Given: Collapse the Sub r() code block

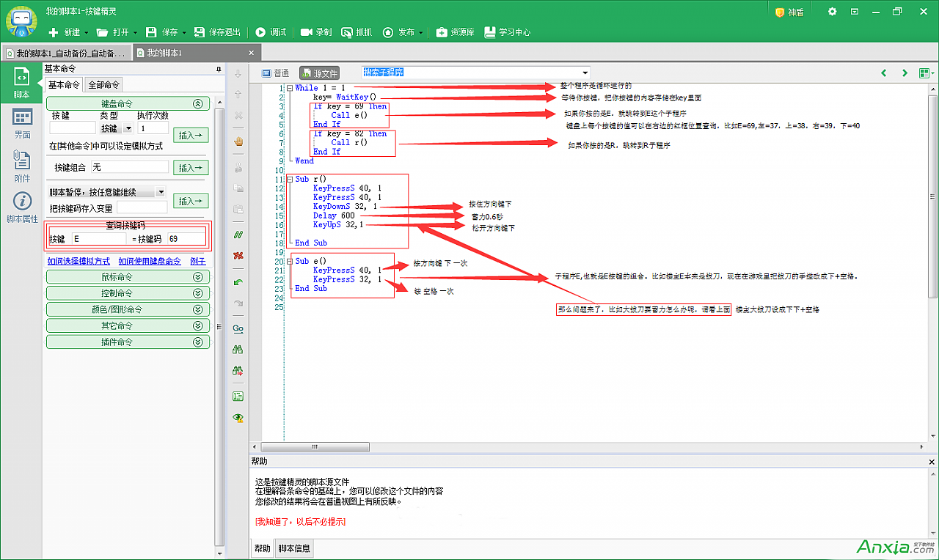Looking at the screenshot, I should (290, 179).
